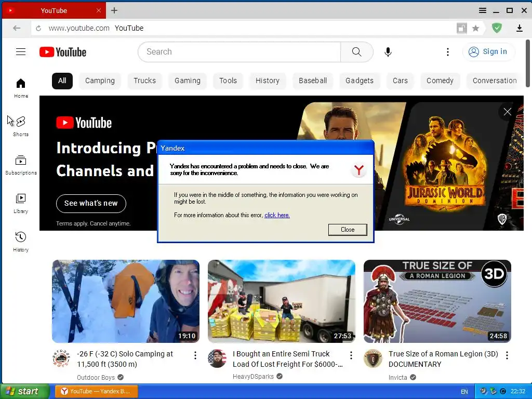
Task: Open options for Roman Legion video
Action: coord(507,355)
